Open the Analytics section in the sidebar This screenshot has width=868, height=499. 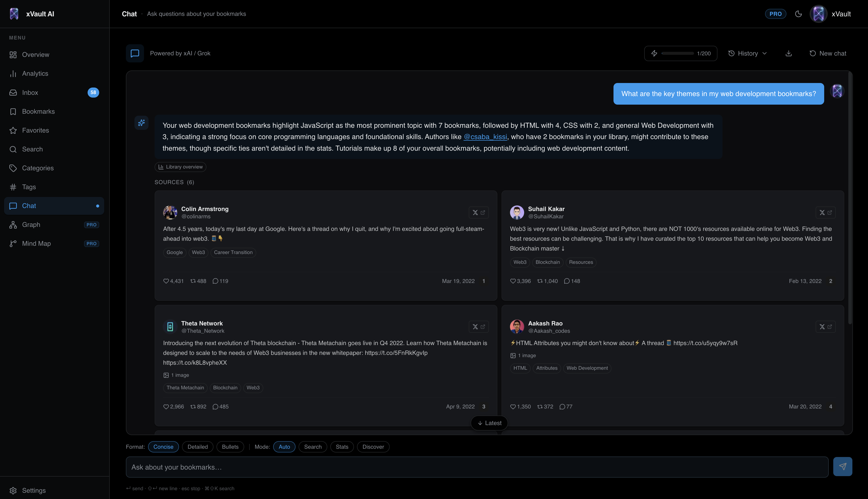35,73
